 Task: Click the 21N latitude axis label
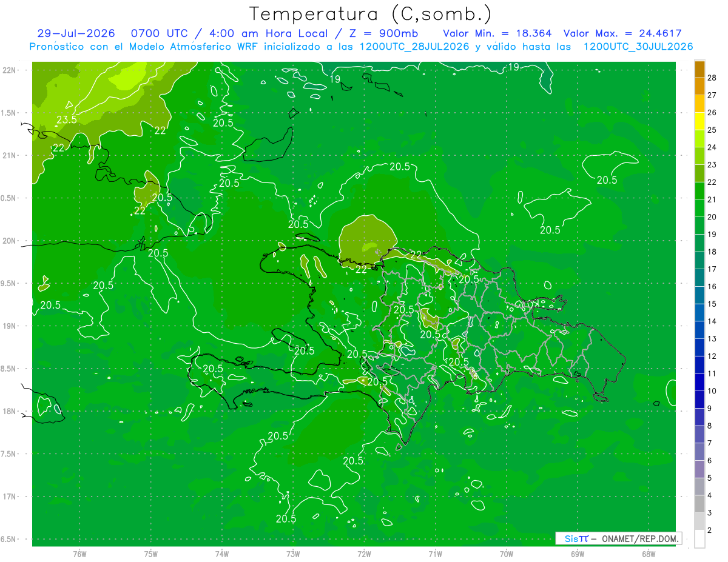(x=8, y=155)
